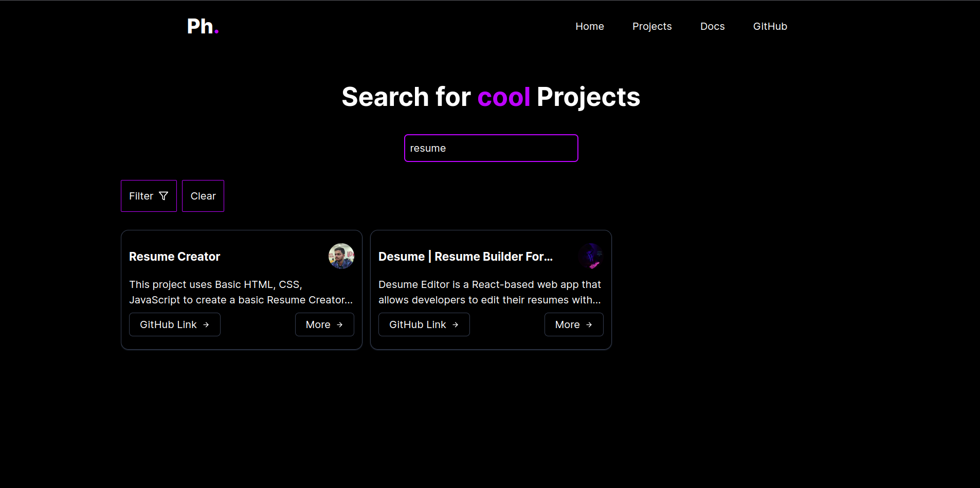Select Projects in the navigation bar
Viewport: 980px width, 488px height.
point(652,26)
